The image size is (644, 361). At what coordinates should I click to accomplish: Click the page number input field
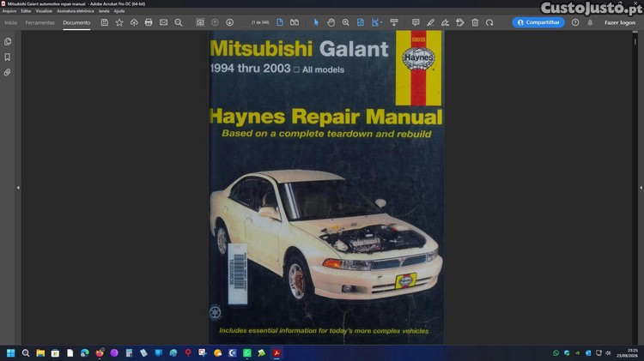pyautogui.click(x=245, y=22)
